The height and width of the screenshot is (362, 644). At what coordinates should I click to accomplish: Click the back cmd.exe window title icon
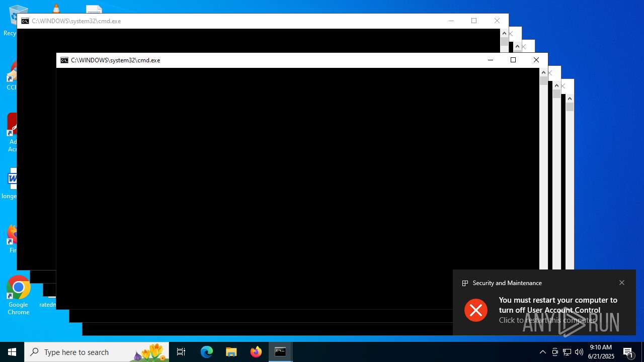click(x=25, y=21)
